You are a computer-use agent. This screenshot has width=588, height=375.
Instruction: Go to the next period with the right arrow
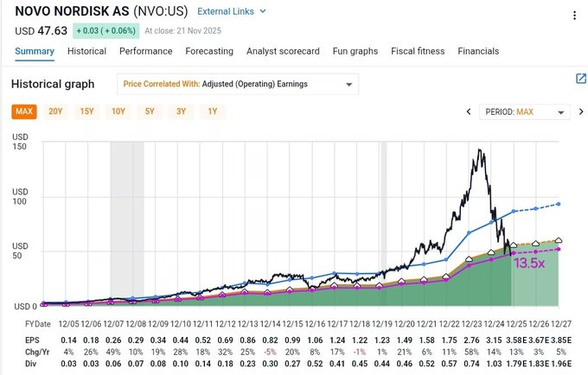(581, 111)
